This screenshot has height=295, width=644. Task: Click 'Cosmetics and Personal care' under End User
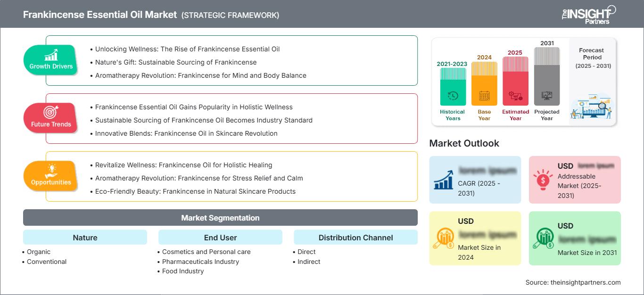[206, 252]
